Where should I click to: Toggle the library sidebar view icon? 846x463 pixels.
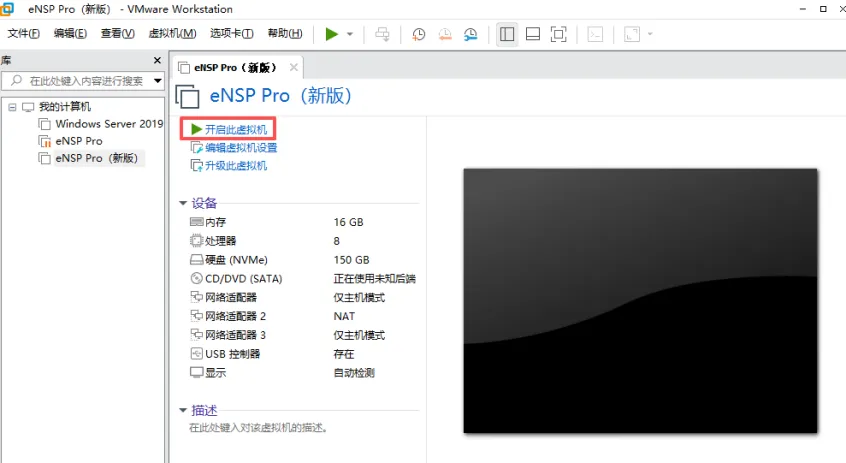[x=507, y=35]
